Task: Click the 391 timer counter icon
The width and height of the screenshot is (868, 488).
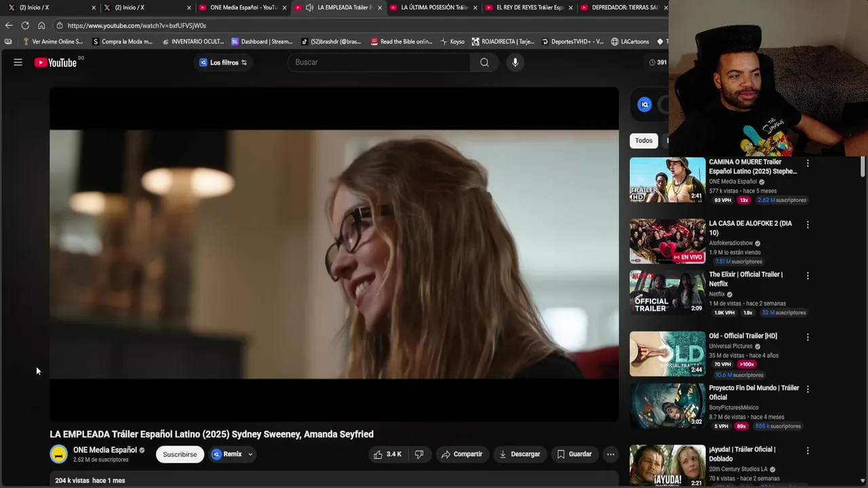Action: pos(652,62)
